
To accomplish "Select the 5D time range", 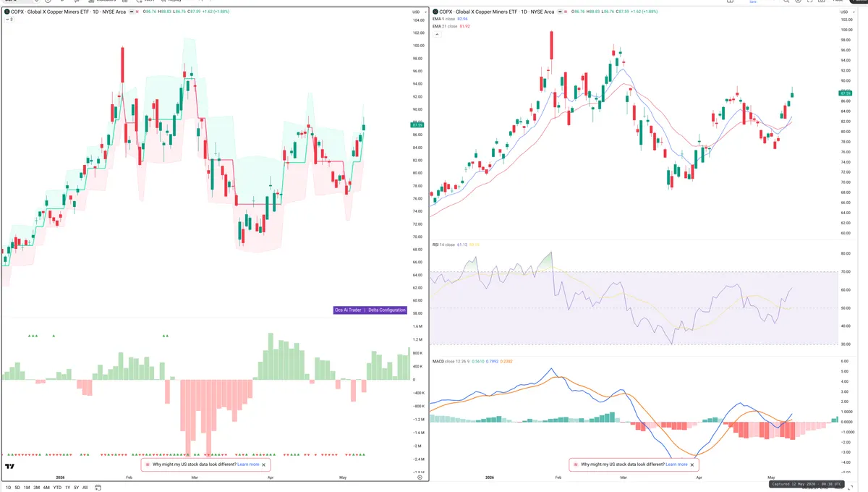I will tap(17, 488).
